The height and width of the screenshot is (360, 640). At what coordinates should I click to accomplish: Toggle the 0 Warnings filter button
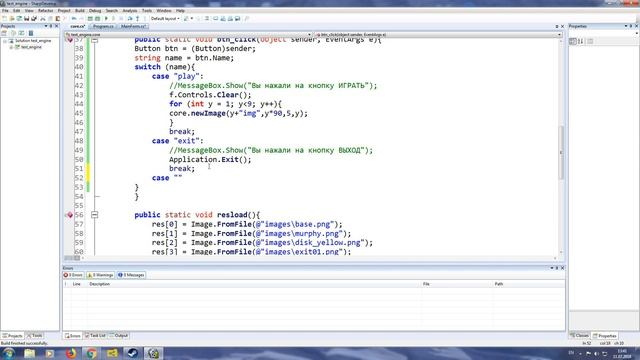point(100,275)
